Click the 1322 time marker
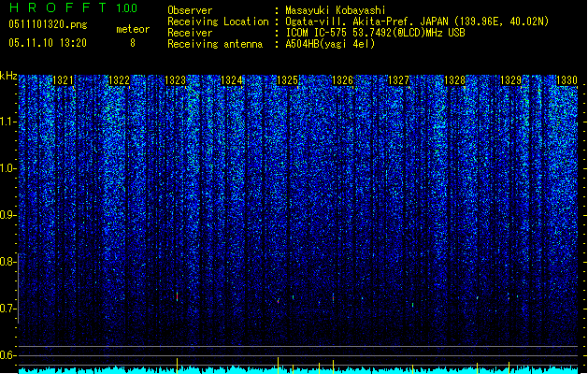588x374 pixels. point(119,80)
